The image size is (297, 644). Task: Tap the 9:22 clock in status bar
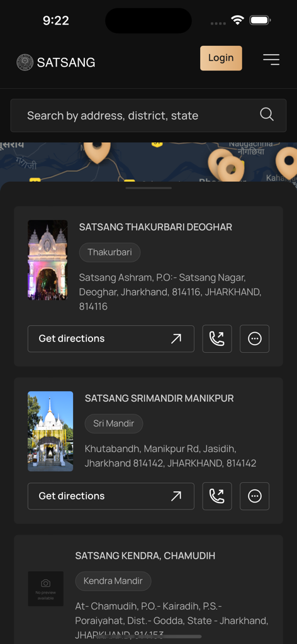click(x=56, y=21)
